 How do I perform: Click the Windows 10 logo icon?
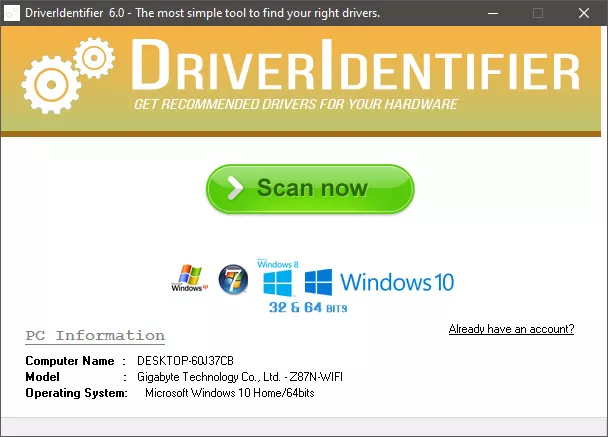pos(379,282)
